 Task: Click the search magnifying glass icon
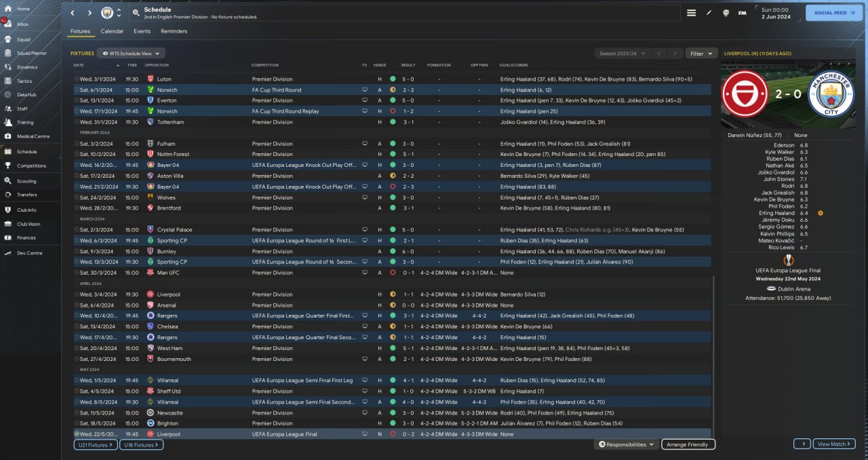point(136,13)
